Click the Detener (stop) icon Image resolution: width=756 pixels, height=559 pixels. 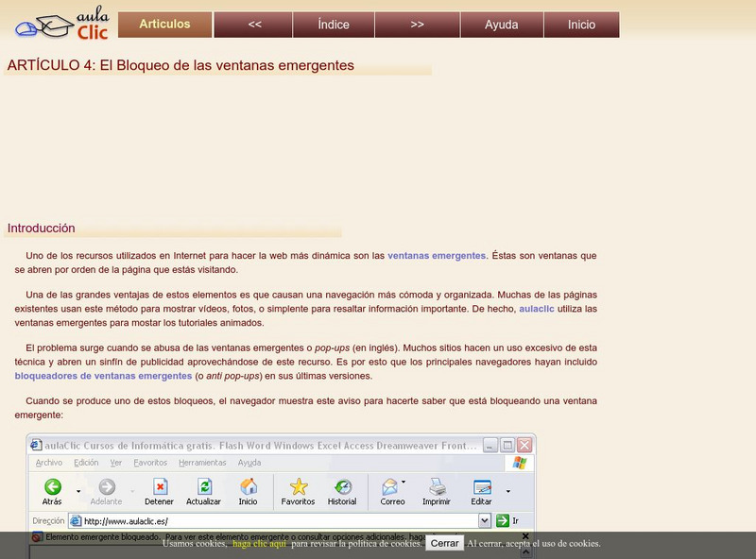tap(161, 485)
